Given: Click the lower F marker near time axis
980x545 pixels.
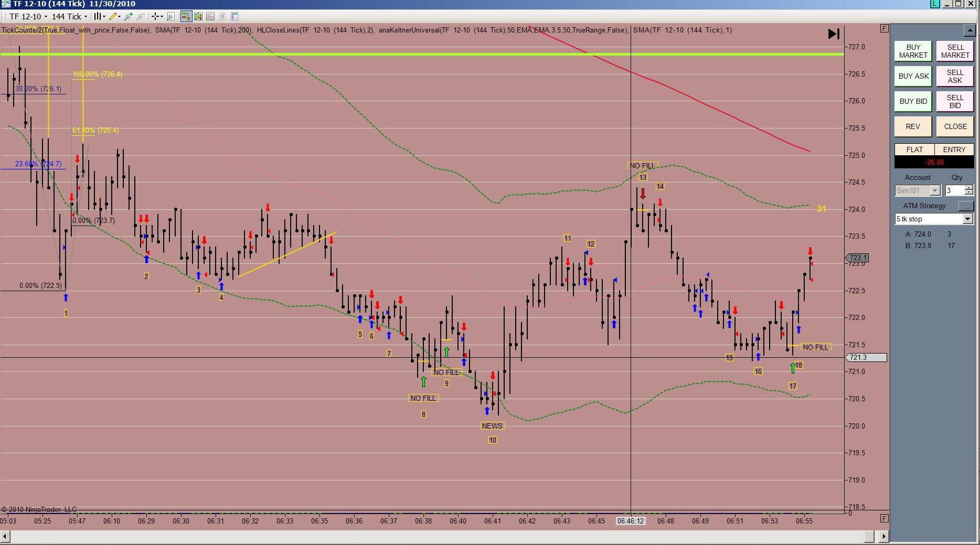Looking at the screenshot, I should tap(885, 518).
